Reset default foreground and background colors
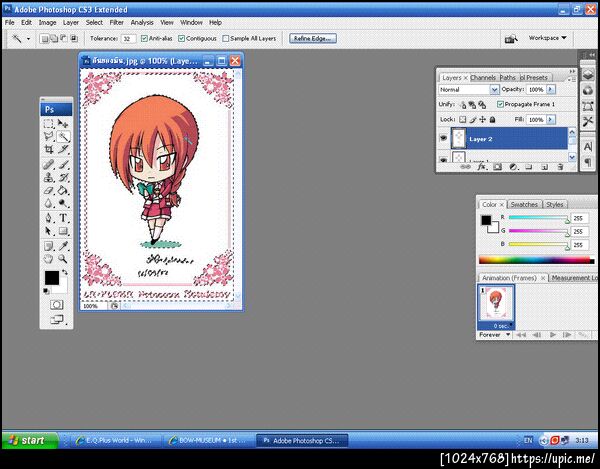 click(x=46, y=291)
